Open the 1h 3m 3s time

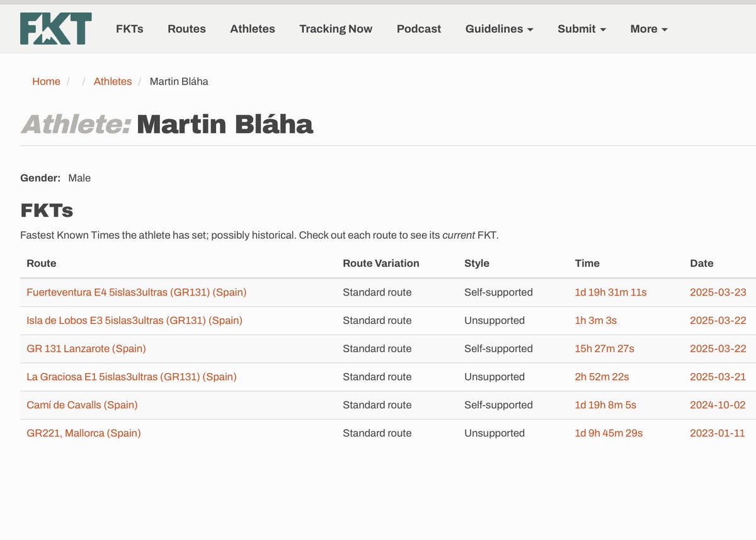[595, 320]
